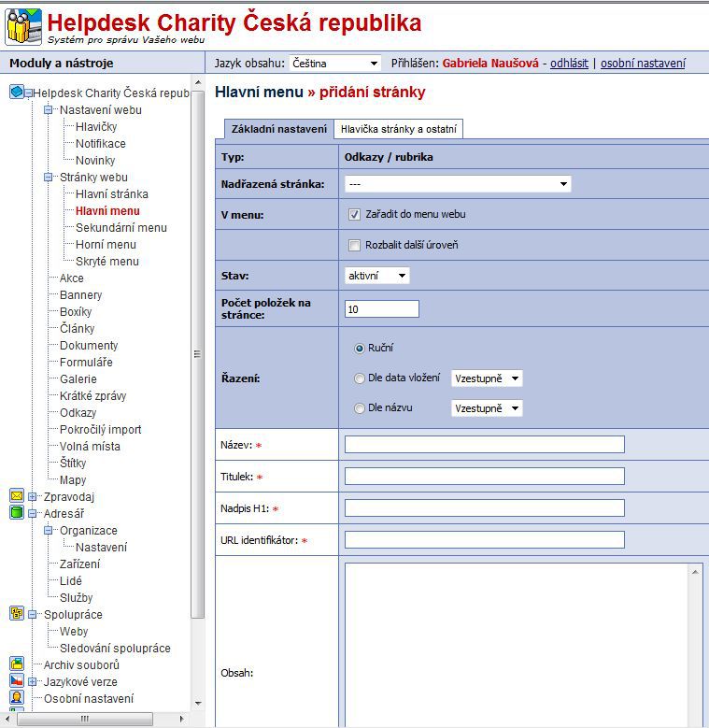The height and width of the screenshot is (728, 709).
Task: Toggle the Zařadit do menu webu checkbox
Action: tap(354, 215)
